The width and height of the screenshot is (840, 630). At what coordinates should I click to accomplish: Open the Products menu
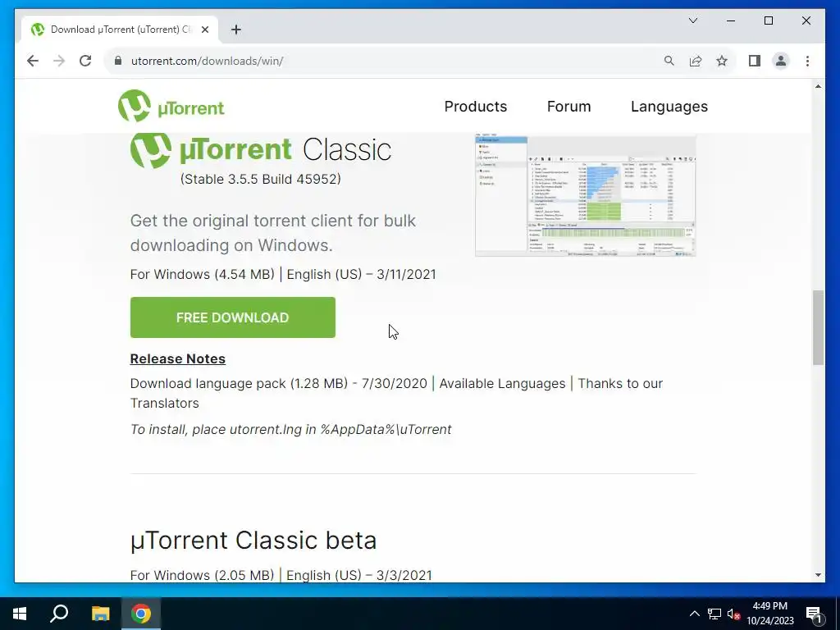476,107
